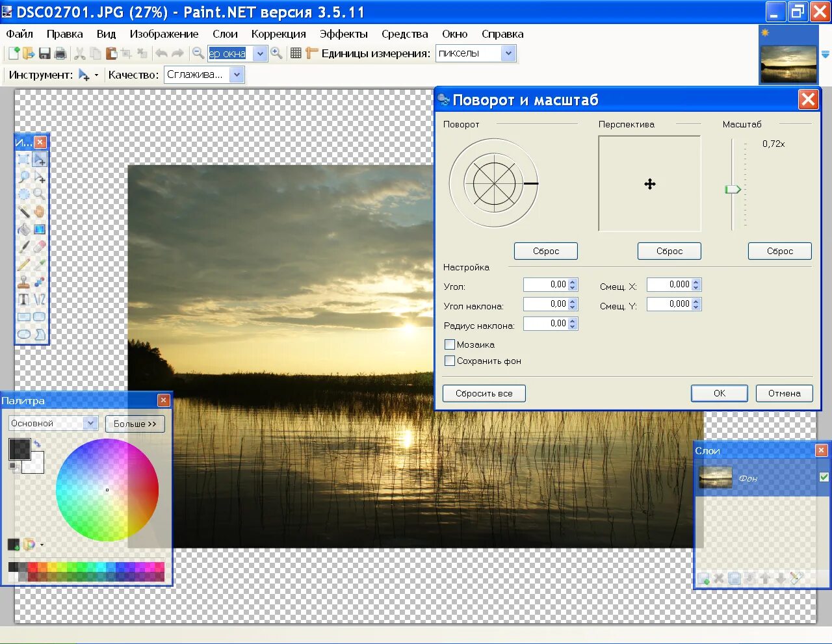832x644 pixels.
Task: Click the primary dark color swatch
Action: pos(19,448)
